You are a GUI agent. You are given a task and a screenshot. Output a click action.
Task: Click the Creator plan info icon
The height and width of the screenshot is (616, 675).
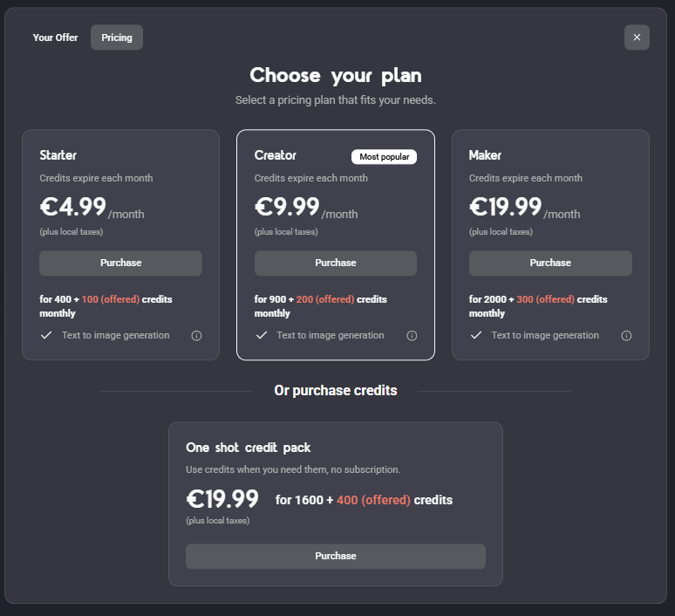[x=412, y=336]
